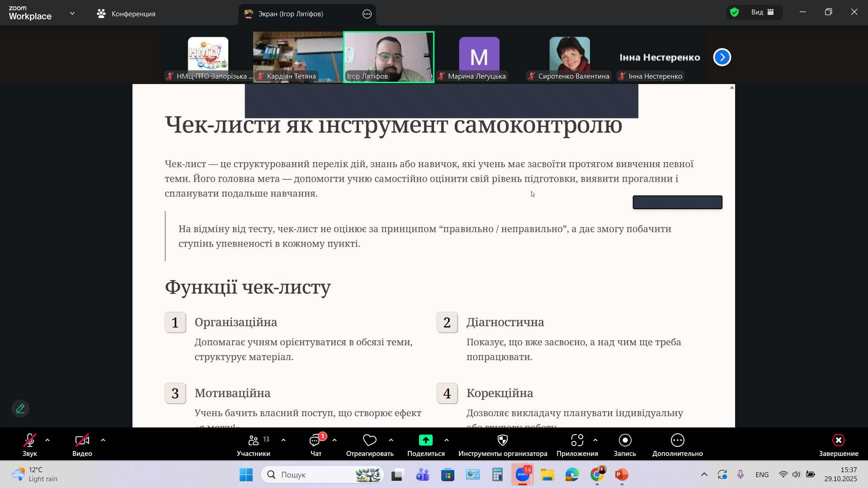This screenshot has width=868, height=488.
Task: Open the shared screen tab options menu
Action: tap(367, 14)
